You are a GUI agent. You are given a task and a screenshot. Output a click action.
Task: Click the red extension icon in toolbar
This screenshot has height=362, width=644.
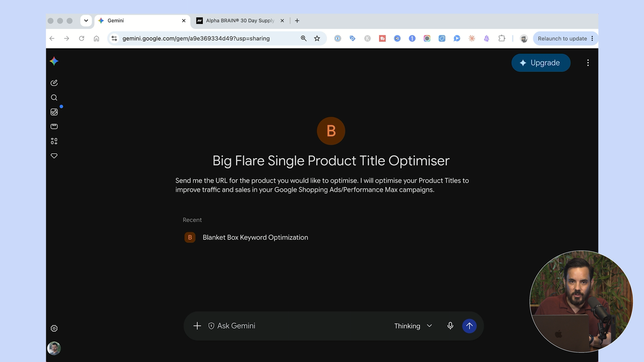pyautogui.click(x=382, y=38)
